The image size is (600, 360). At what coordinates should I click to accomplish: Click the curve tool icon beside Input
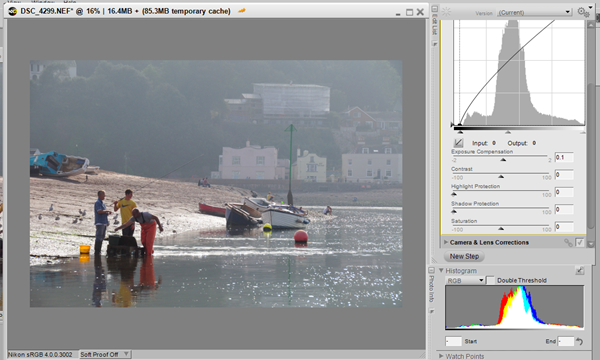458,143
